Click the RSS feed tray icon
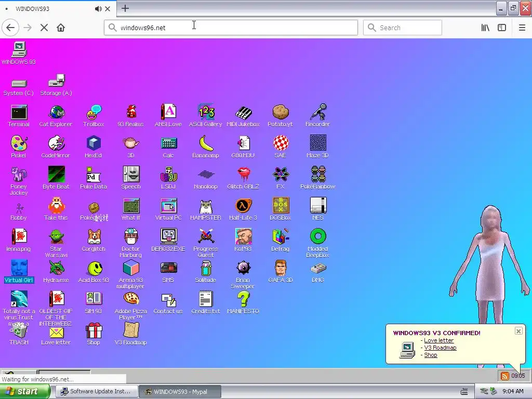 tap(504, 376)
